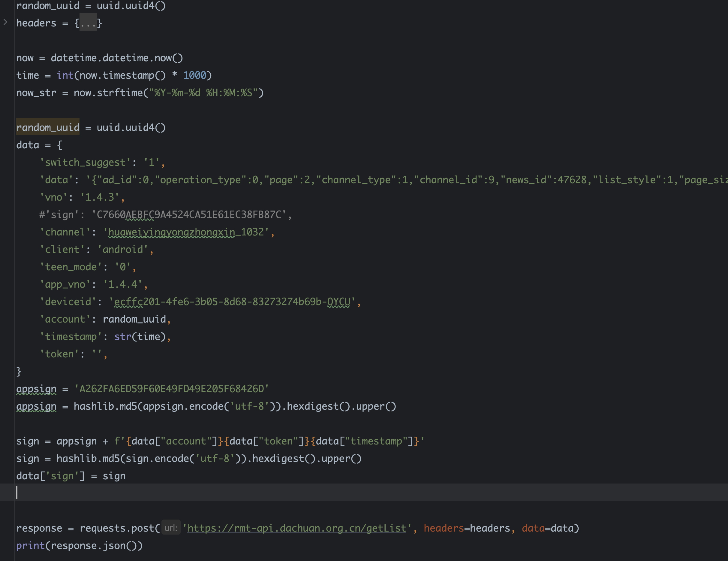
Task: Open the rmt-api.dachuan.org.cn getList URL
Action: [297, 528]
